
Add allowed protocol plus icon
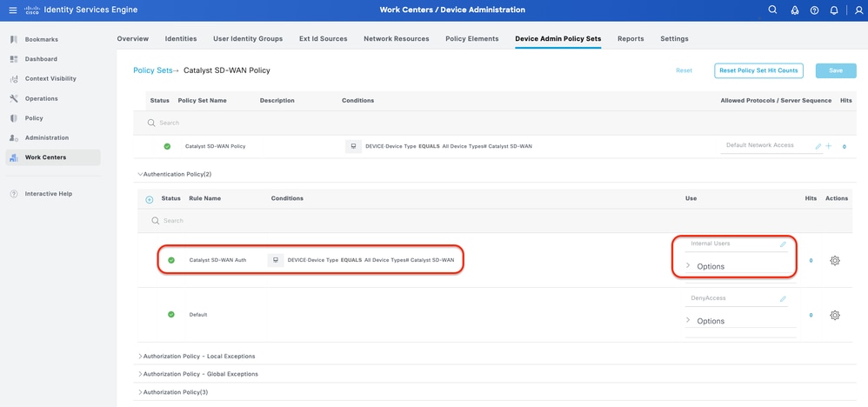[829, 146]
